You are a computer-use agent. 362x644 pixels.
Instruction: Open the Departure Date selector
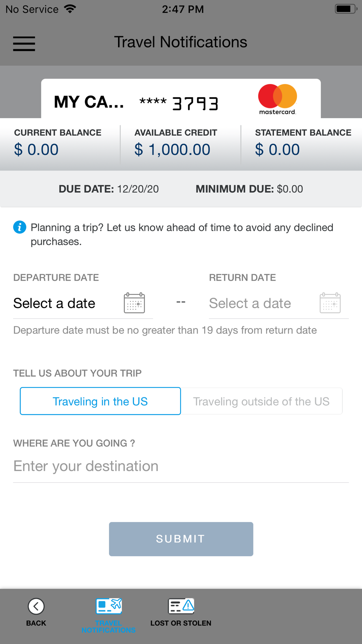click(x=54, y=304)
